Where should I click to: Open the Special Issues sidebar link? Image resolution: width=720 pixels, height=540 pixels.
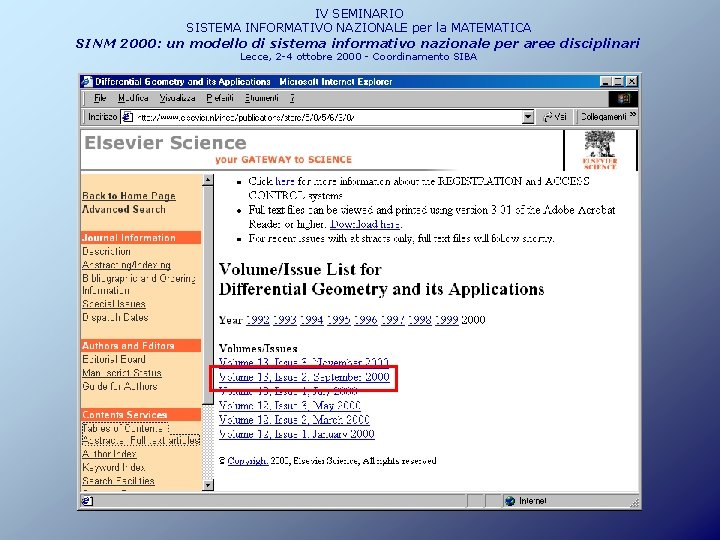[113, 304]
